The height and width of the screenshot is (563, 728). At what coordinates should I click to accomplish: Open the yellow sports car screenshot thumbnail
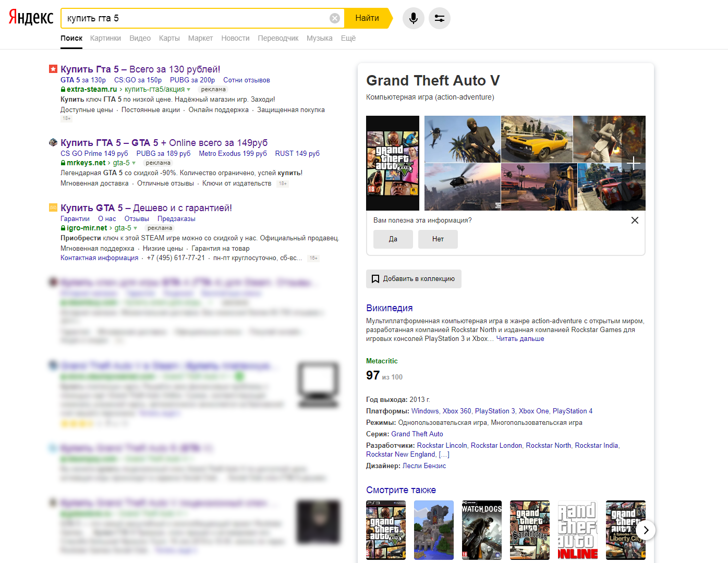coord(537,139)
